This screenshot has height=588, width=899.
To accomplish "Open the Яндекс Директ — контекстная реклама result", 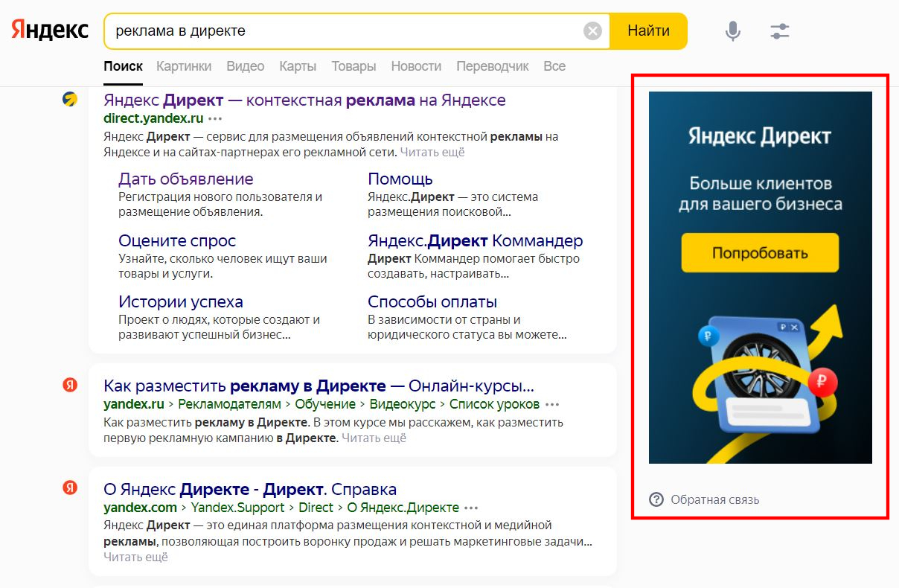I will [304, 100].
